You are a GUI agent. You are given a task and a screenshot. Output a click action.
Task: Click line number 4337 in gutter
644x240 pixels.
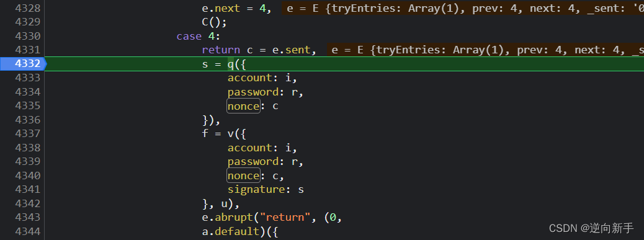pyautogui.click(x=28, y=134)
